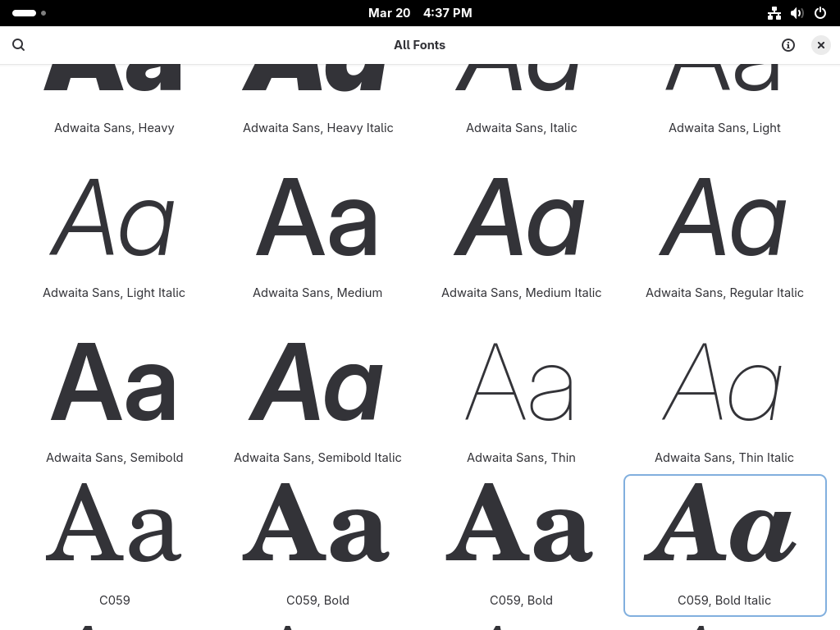Choose Adwaita Sans, Regular Italic
The height and width of the screenshot is (630, 840).
(x=725, y=235)
